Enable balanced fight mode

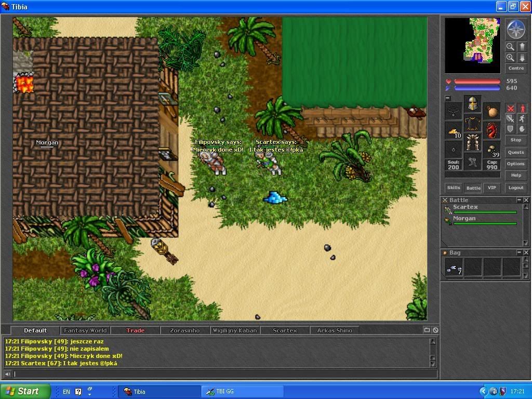510,118
